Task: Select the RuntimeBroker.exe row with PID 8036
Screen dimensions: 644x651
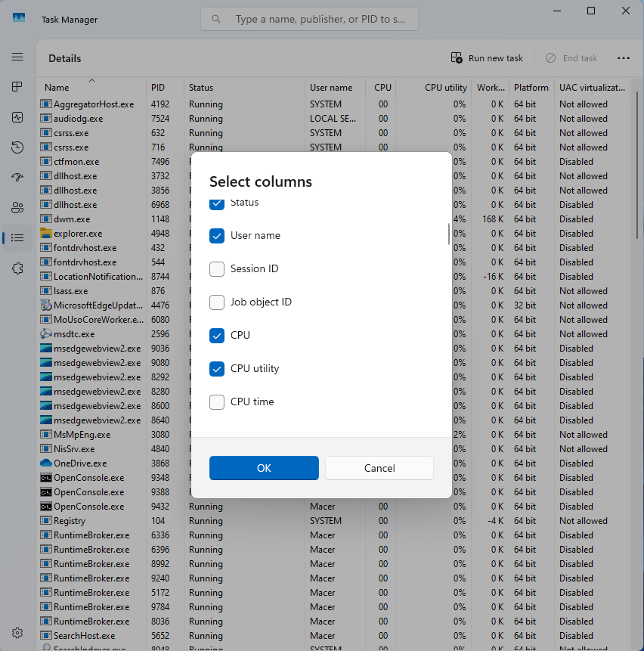Action: coord(334,621)
